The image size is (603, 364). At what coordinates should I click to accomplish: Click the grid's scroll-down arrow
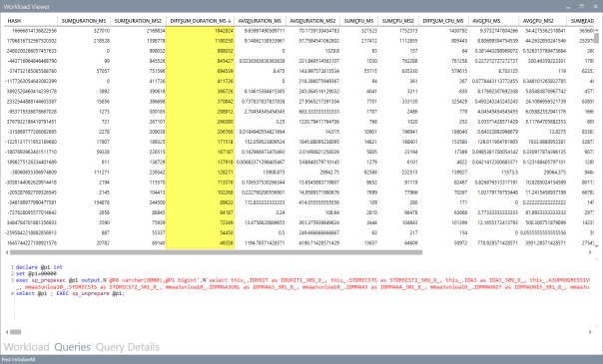(596, 246)
